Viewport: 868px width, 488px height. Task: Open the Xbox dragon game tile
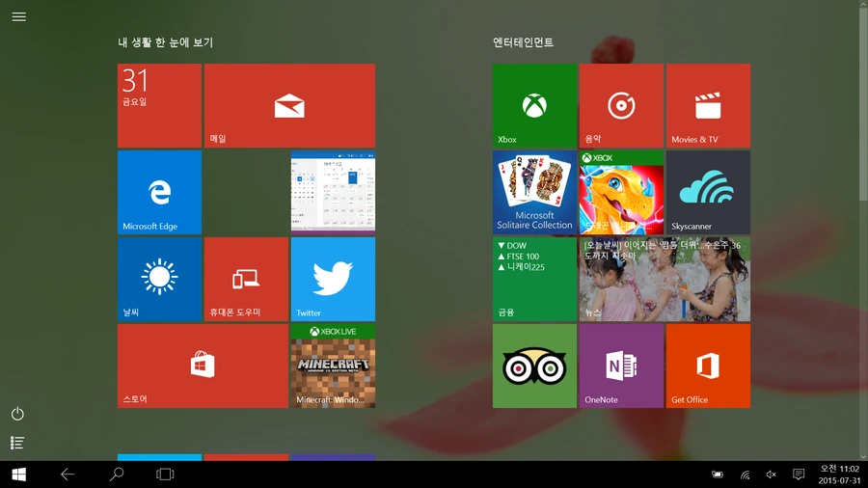pos(622,193)
